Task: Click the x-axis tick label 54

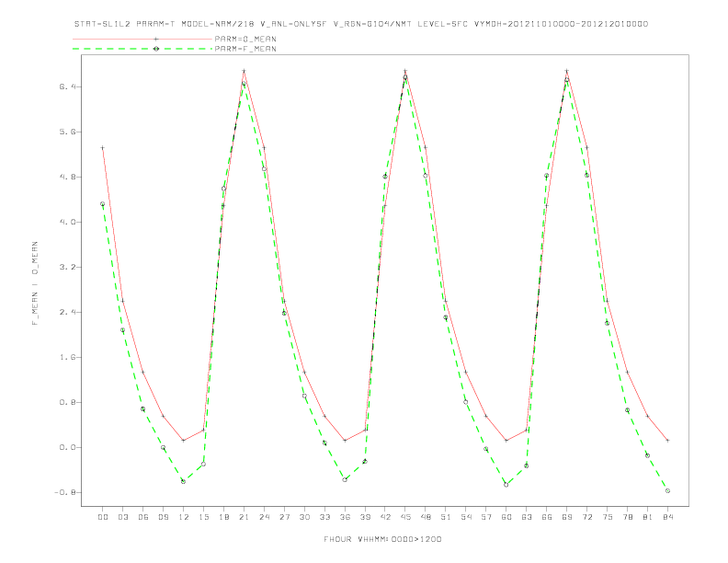Action: coord(466,517)
